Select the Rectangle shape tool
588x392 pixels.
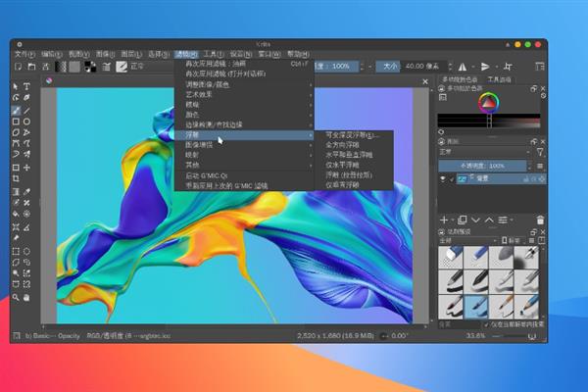[x=16, y=122]
